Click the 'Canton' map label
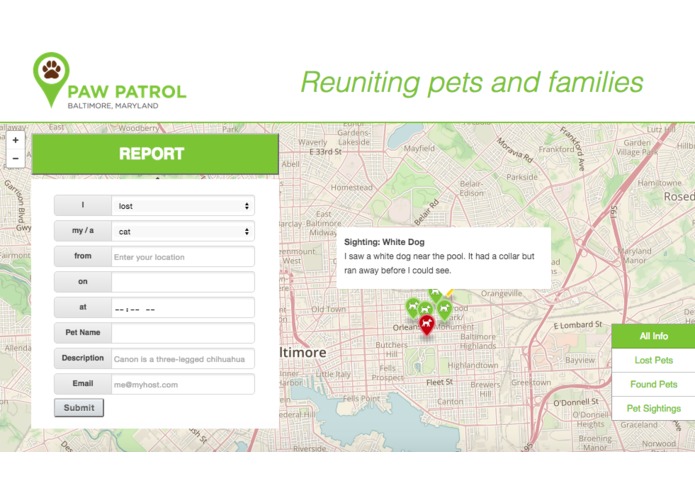 [x=450, y=401]
